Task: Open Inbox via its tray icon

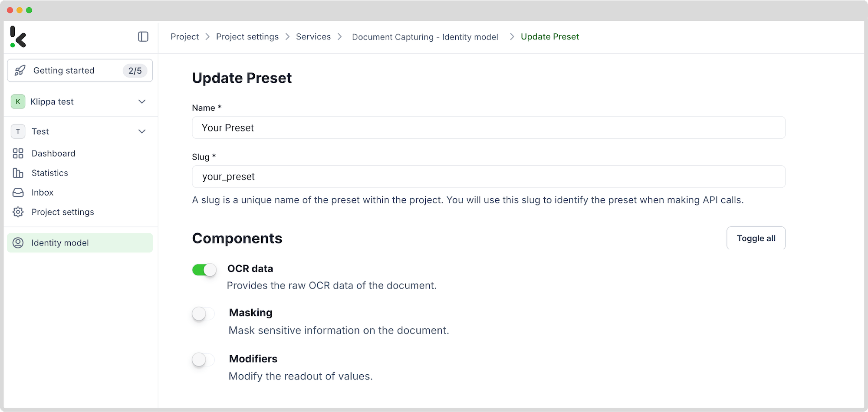Action: (x=18, y=193)
